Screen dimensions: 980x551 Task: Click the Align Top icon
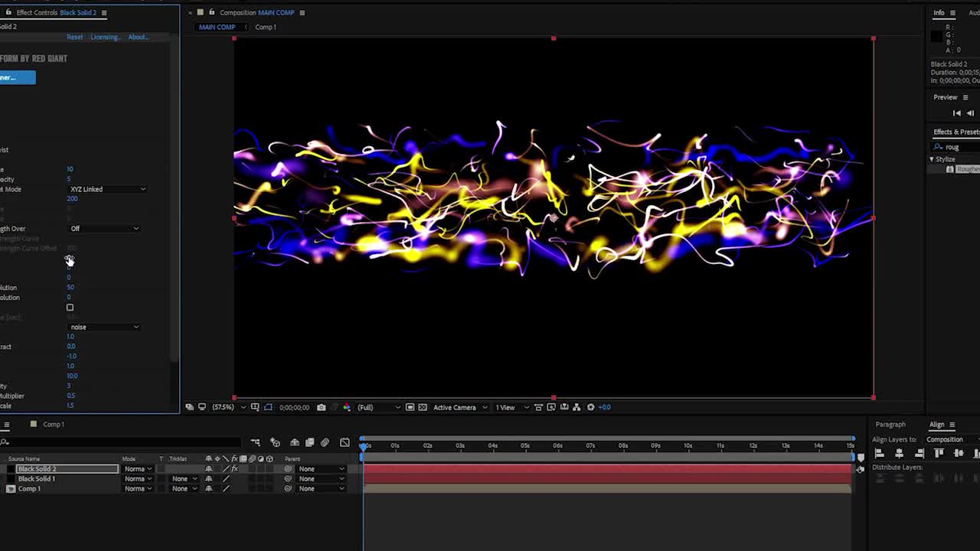[x=939, y=453]
